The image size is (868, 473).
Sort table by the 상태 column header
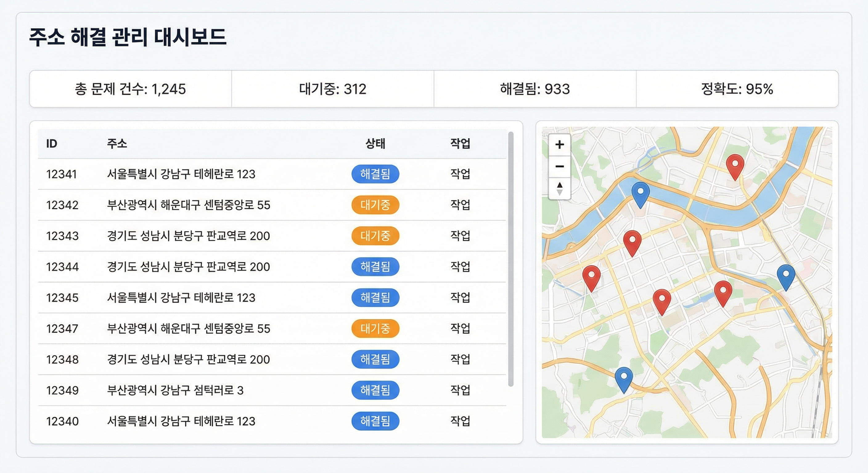click(x=375, y=144)
